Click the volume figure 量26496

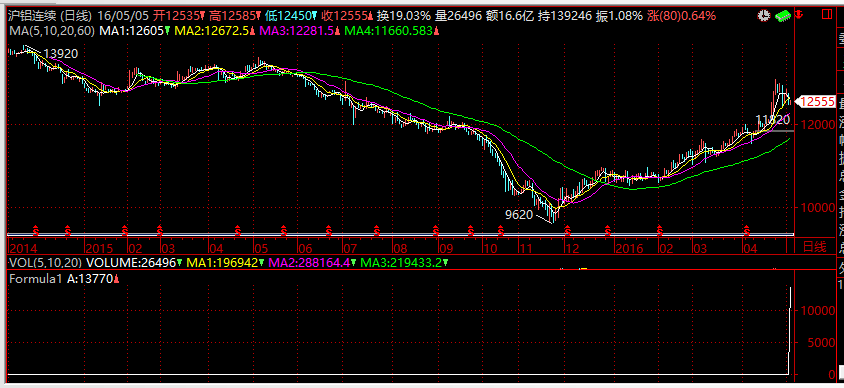coord(459,16)
